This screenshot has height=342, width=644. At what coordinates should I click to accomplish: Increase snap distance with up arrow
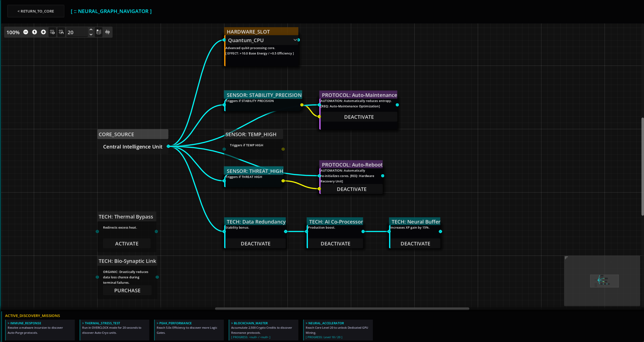point(91,30)
